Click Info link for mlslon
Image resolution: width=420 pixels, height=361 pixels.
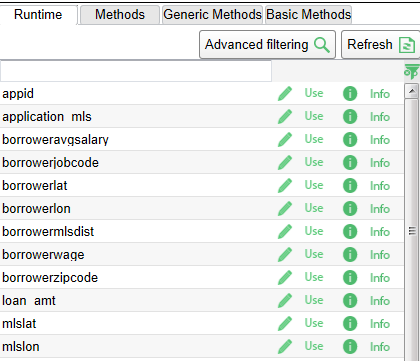(380, 347)
